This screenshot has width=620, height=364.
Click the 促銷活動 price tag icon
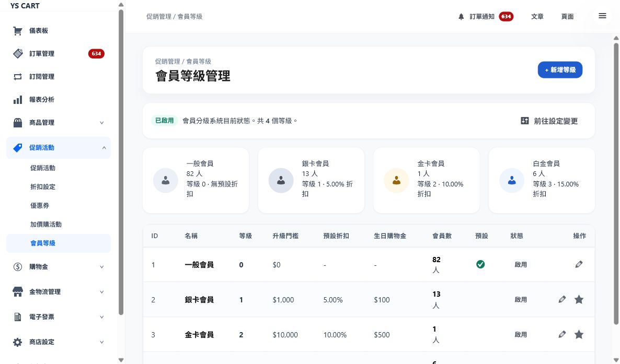click(18, 148)
